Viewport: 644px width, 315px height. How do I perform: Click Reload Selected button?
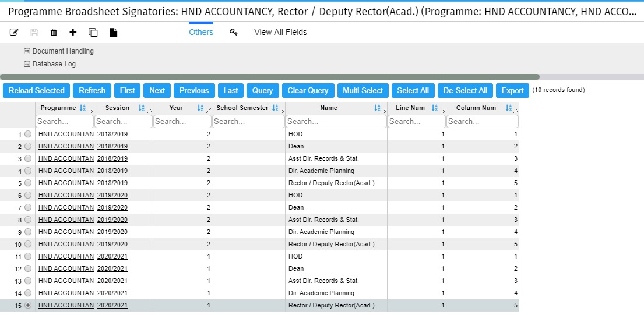pos(37,91)
